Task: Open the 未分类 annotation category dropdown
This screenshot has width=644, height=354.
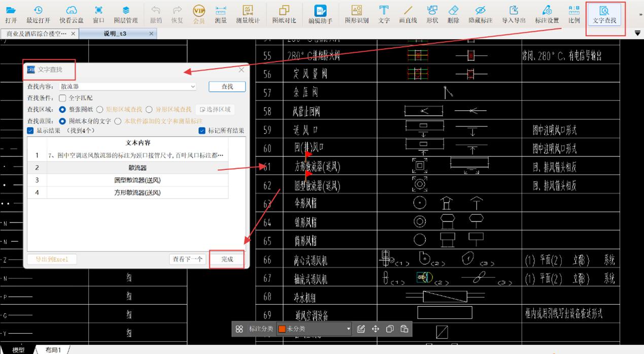Action: (348, 329)
